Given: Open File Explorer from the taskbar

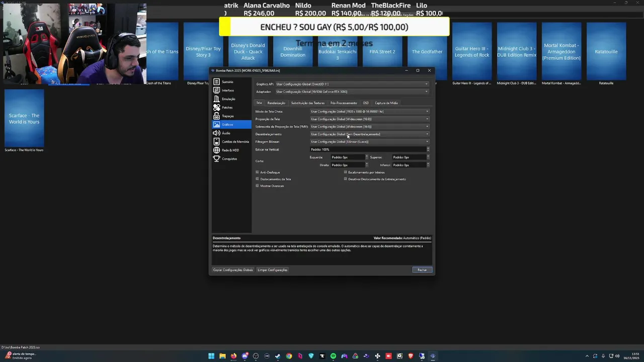Looking at the screenshot, I should click(222, 356).
